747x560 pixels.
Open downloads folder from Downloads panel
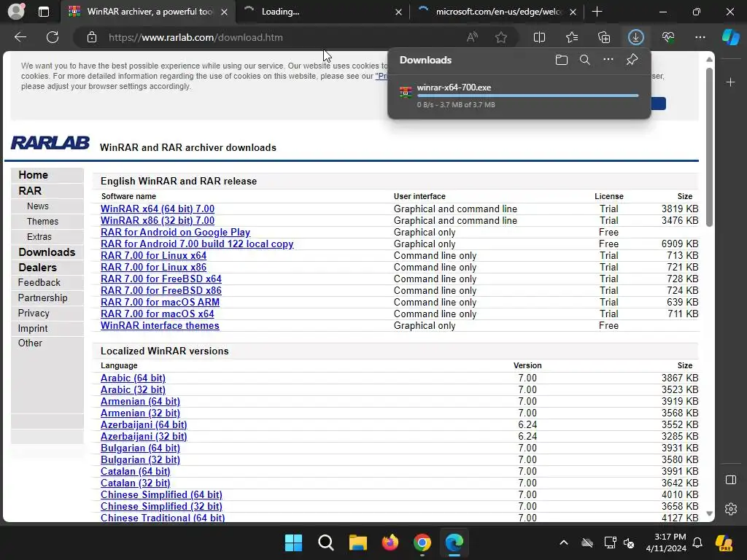click(x=562, y=60)
